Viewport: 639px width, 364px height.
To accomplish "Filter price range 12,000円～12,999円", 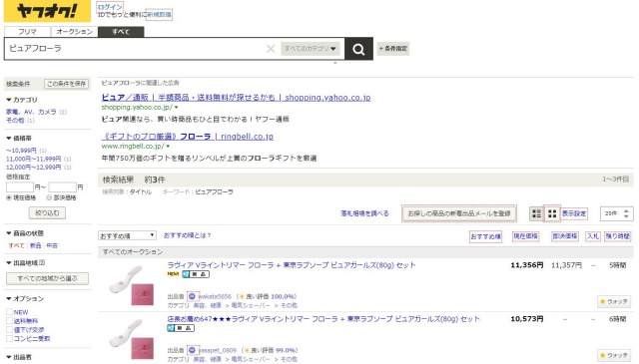I will point(33,168).
